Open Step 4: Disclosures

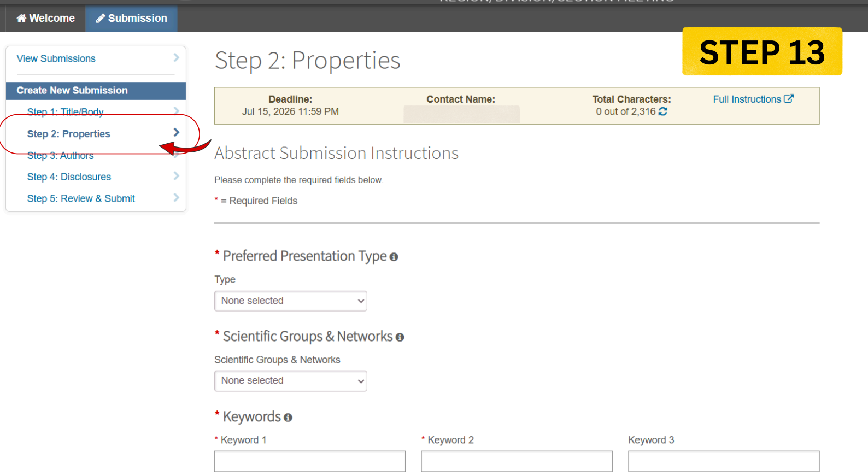click(69, 177)
